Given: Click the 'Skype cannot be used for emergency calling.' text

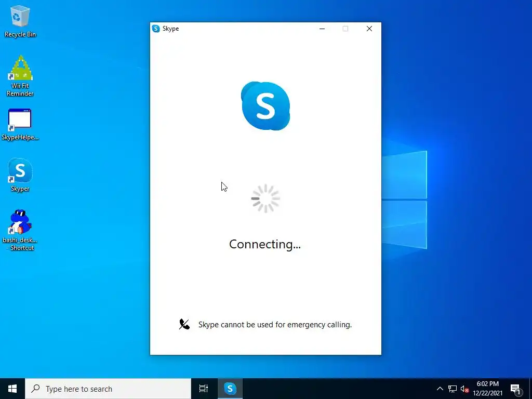Looking at the screenshot, I should (x=275, y=325).
